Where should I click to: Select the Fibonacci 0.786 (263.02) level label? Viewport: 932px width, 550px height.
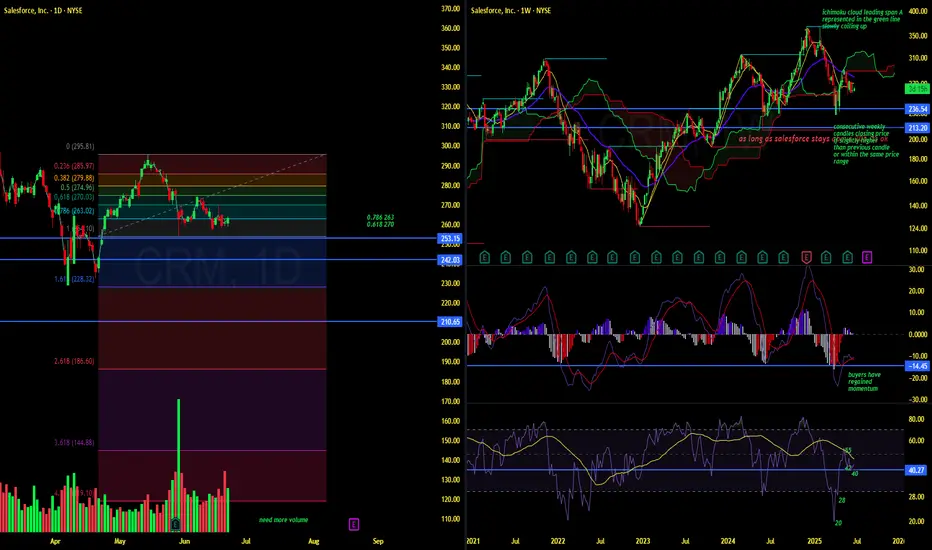pos(74,210)
